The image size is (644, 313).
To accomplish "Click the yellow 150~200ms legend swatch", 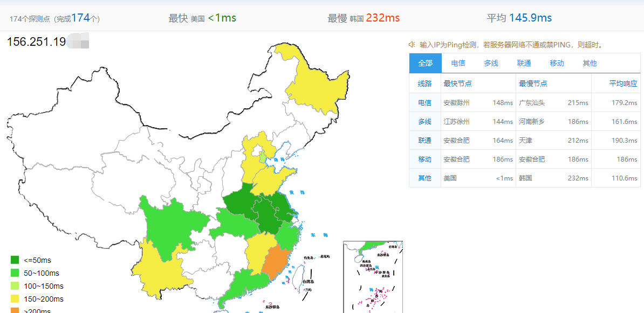I will pos(15,299).
